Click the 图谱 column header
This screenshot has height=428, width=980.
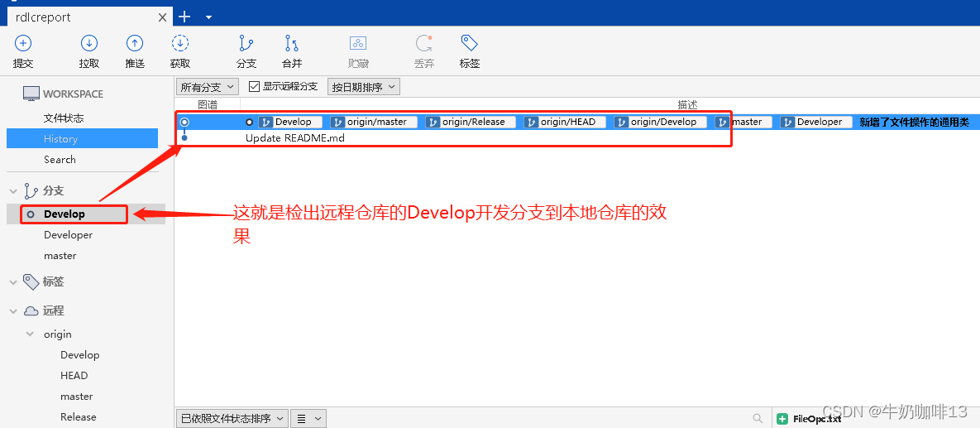[207, 104]
